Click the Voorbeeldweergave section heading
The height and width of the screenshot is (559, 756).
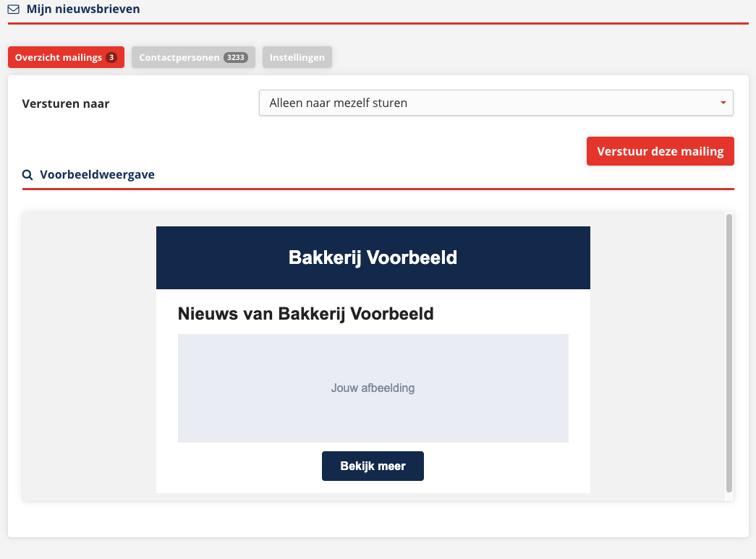point(97,174)
